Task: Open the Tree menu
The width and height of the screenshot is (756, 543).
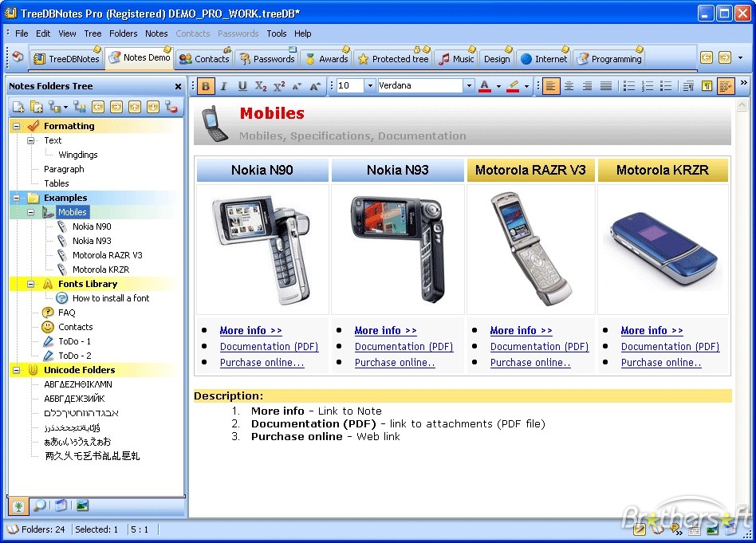Action: [x=93, y=33]
